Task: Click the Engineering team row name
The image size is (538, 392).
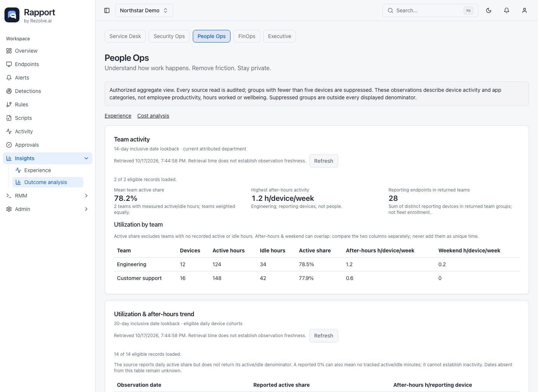Action: (x=132, y=264)
